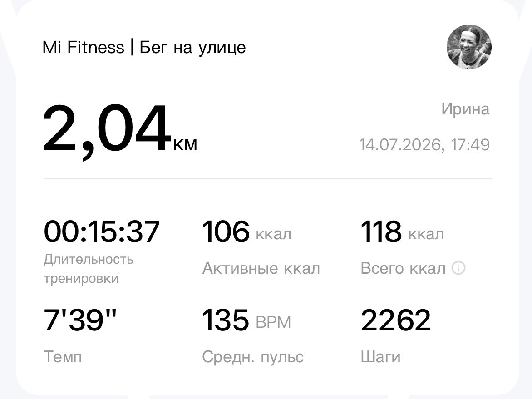Select the 00:15:37 workout duration value
Image resolution: width=532 pixels, height=399 pixels.
coord(102,232)
